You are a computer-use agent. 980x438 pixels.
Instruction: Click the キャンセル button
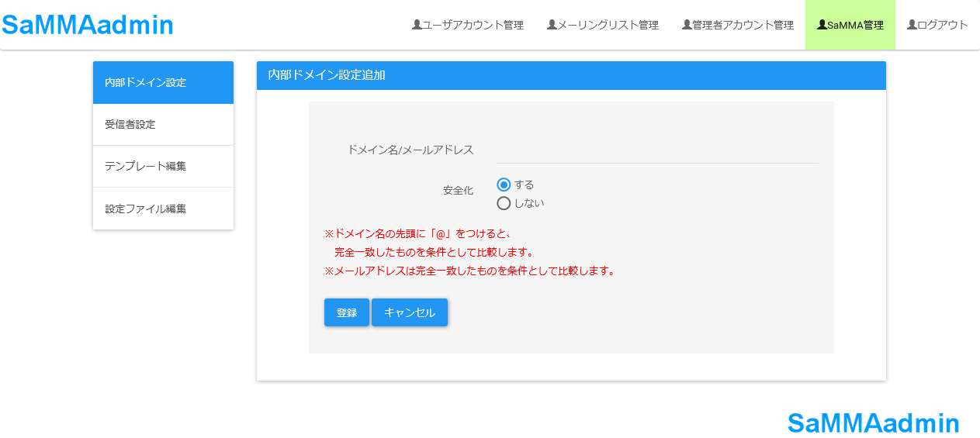point(410,312)
